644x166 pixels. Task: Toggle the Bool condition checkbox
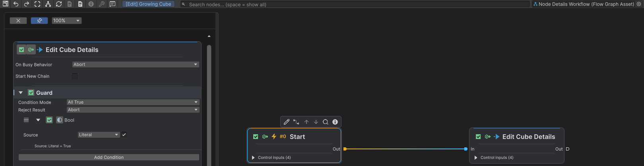pyautogui.click(x=49, y=120)
